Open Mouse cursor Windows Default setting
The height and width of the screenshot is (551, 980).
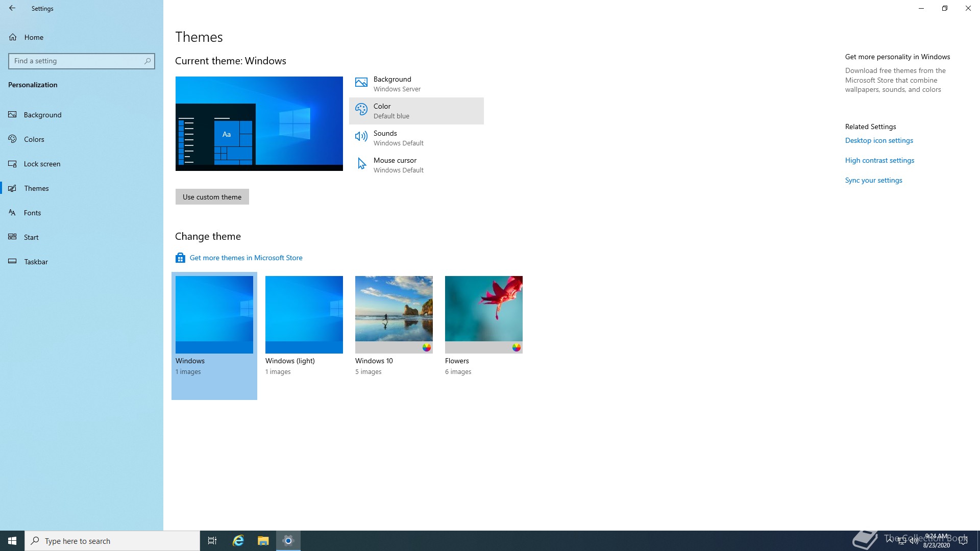point(416,165)
